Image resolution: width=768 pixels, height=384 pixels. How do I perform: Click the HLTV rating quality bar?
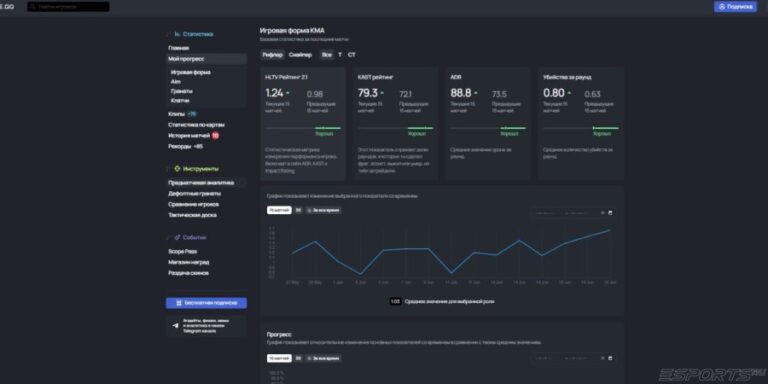[303, 128]
